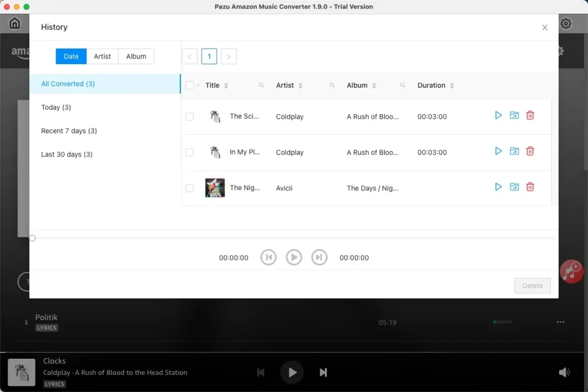Switch to the Artist tab
Screen dimensions: 588x392
[102, 56]
